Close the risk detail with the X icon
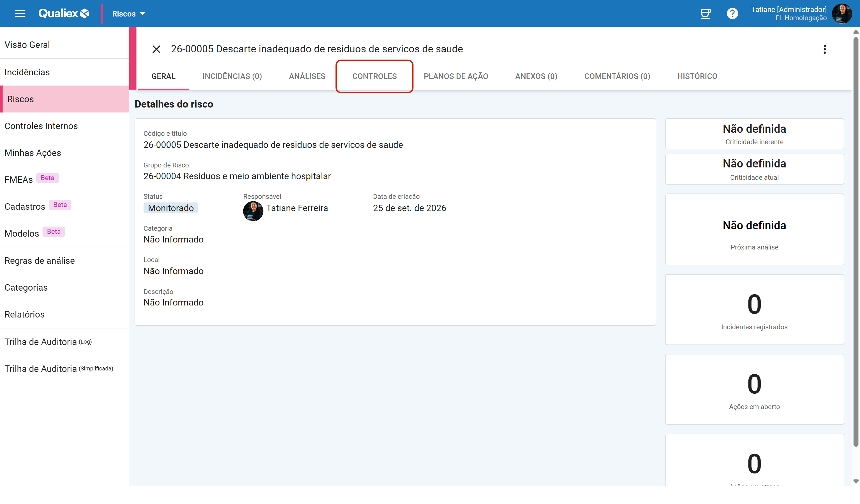Image resolution: width=860 pixels, height=504 pixels. point(156,49)
